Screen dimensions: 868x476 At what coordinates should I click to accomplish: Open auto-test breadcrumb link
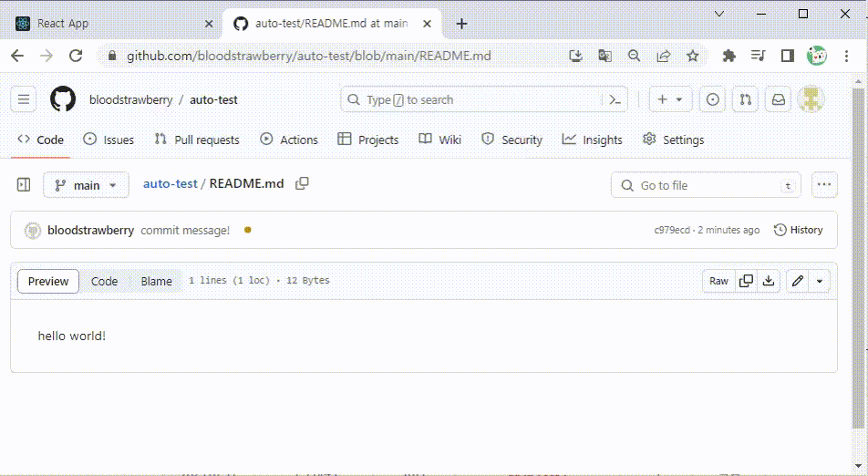click(170, 184)
